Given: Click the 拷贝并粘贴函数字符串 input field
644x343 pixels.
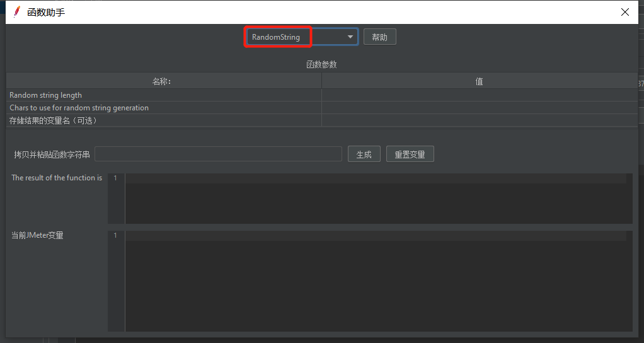Looking at the screenshot, I should click(218, 154).
